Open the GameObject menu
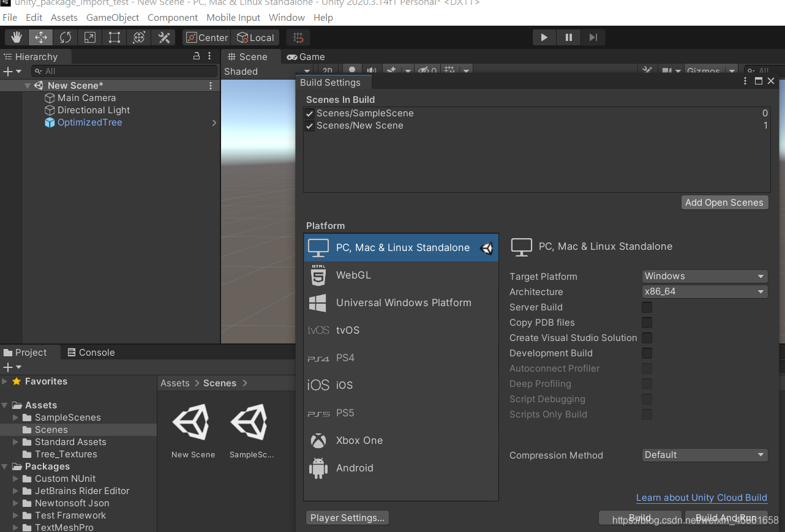This screenshot has height=532, width=785. point(113,17)
